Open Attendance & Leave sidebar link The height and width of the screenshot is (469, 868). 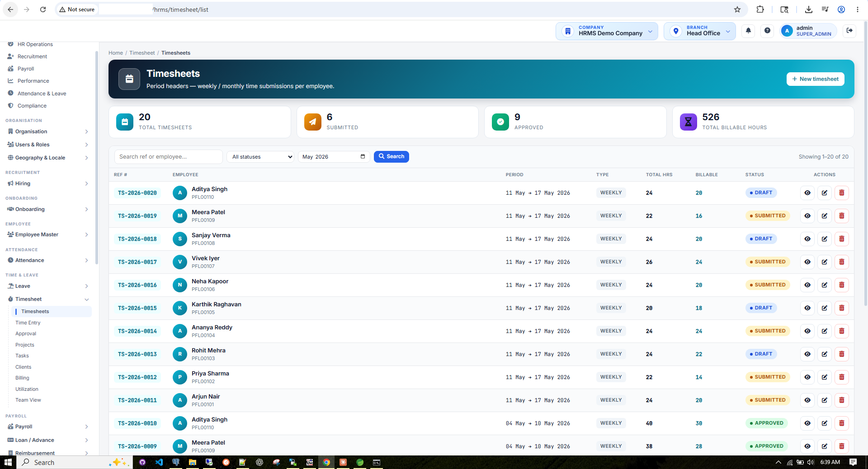42,94
